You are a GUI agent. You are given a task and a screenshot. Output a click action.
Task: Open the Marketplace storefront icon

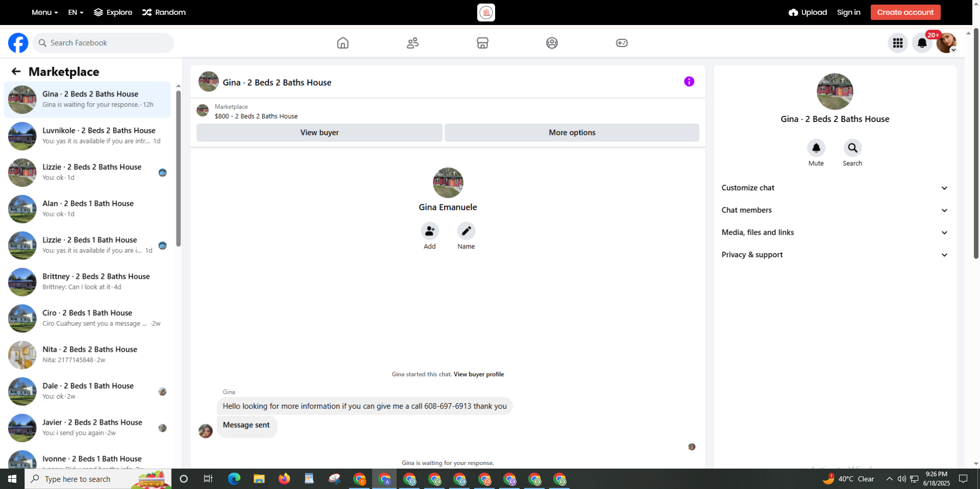482,43
